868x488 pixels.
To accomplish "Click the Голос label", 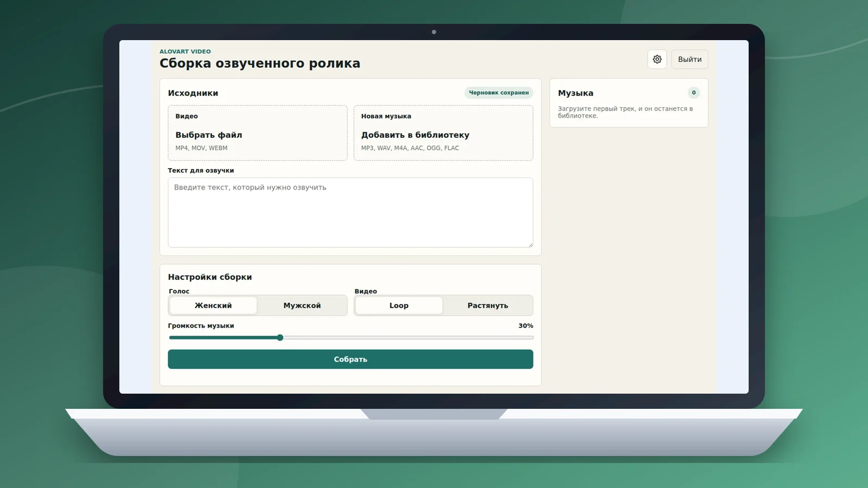I will coord(179,291).
